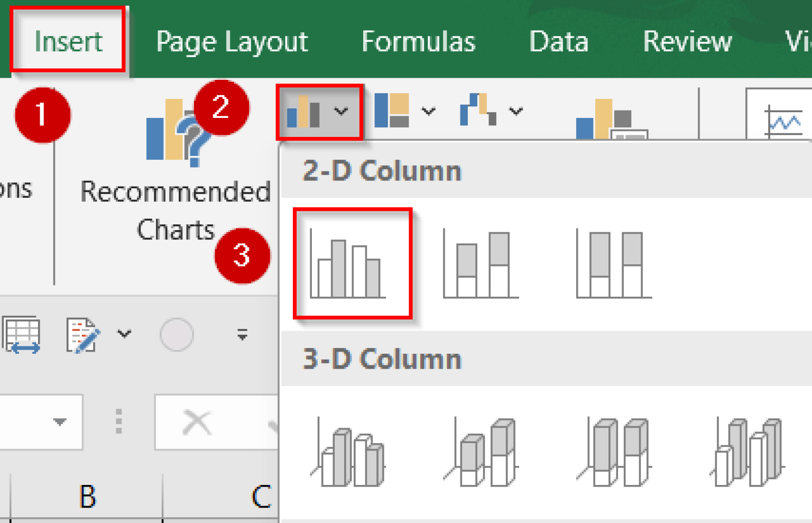Open the Hierarchy chart dropdown arrow
The width and height of the screenshot is (812, 523).
click(x=428, y=110)
